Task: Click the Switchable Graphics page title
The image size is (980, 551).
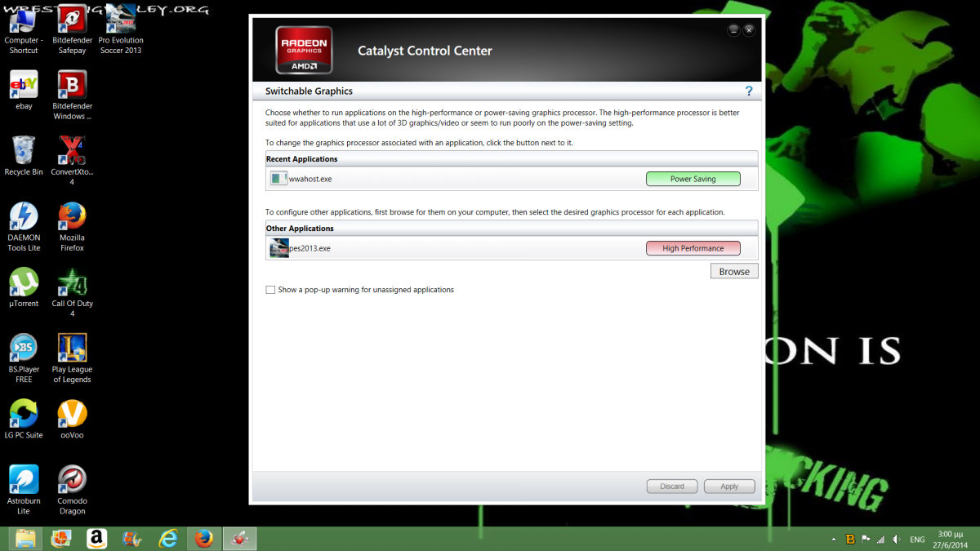Action: [x=309, y=91]
